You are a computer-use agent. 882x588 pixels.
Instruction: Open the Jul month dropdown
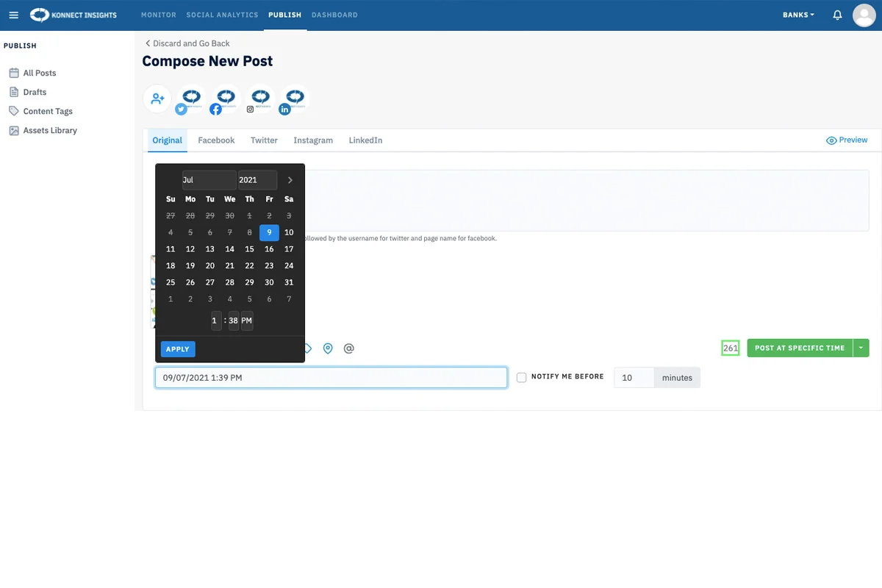209,180
